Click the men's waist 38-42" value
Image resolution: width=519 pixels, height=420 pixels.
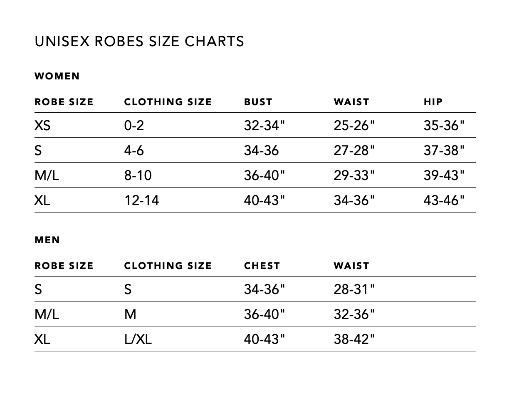pos(354,339)
